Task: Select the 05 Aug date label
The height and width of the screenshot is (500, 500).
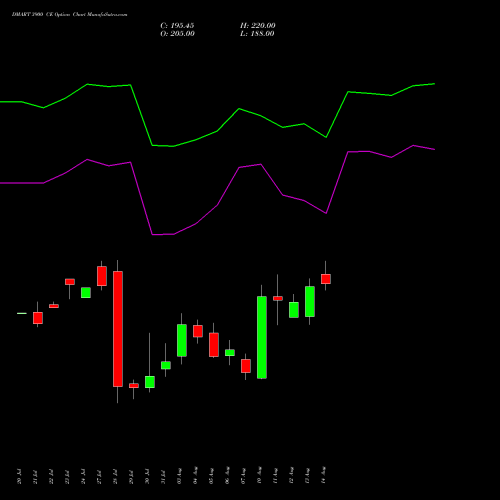Action: pyautogui.click(x=211, y=476)
